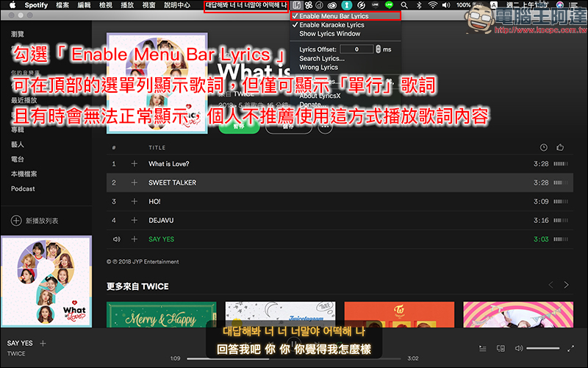Screen dimensions: 588x368
Task: Choose Show Lyrics Window from the menu
Action: [329, 34]
